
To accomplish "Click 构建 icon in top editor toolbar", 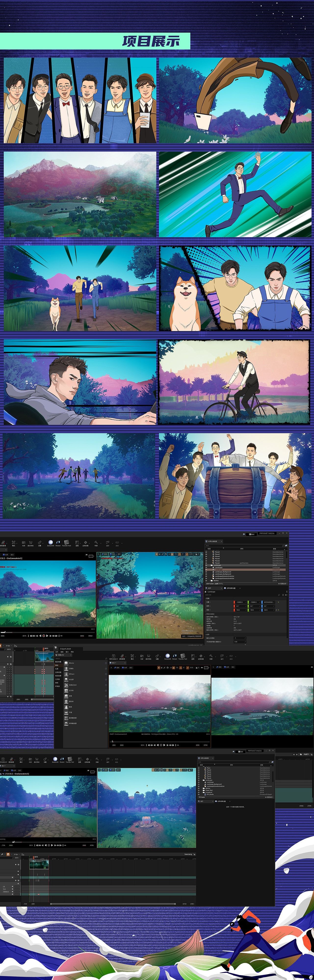I will point(96,542).
